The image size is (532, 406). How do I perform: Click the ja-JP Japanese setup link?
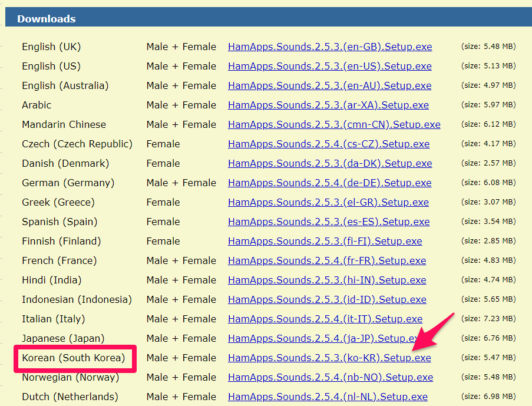point(324,338)
